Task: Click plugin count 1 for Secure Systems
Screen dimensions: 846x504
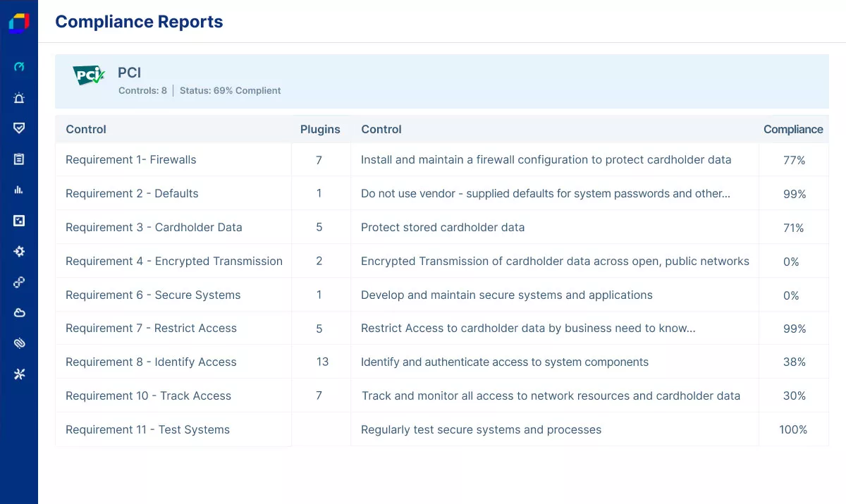Action: (x=319, y=295)
